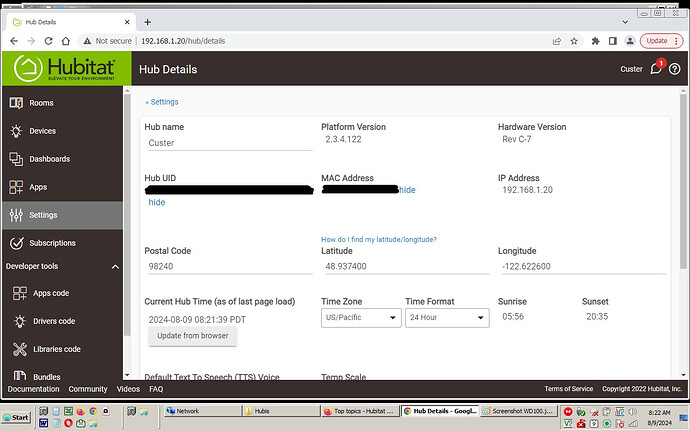Edit the Longitude field
This screenshot has width=690, height=431.
584,266
